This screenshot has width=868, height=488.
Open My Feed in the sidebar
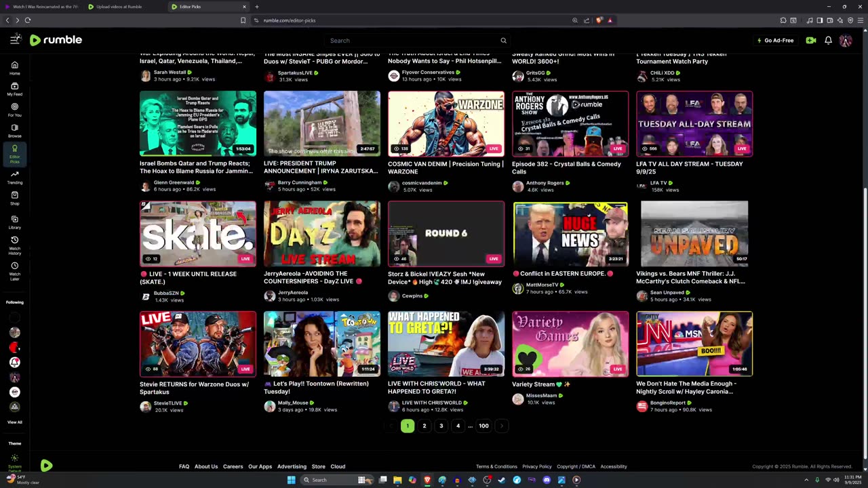[14, 89]
